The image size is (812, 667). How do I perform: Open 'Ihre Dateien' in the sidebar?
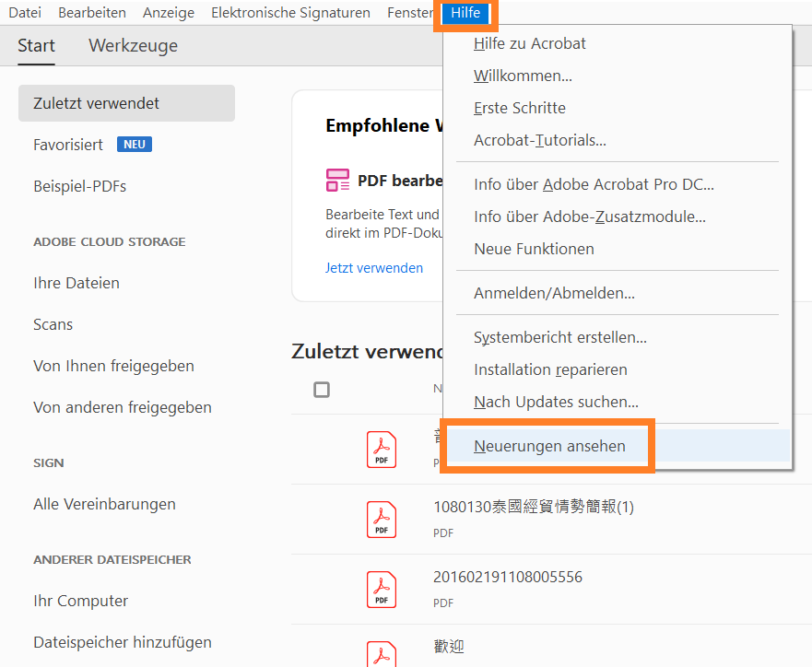[76, 283]
